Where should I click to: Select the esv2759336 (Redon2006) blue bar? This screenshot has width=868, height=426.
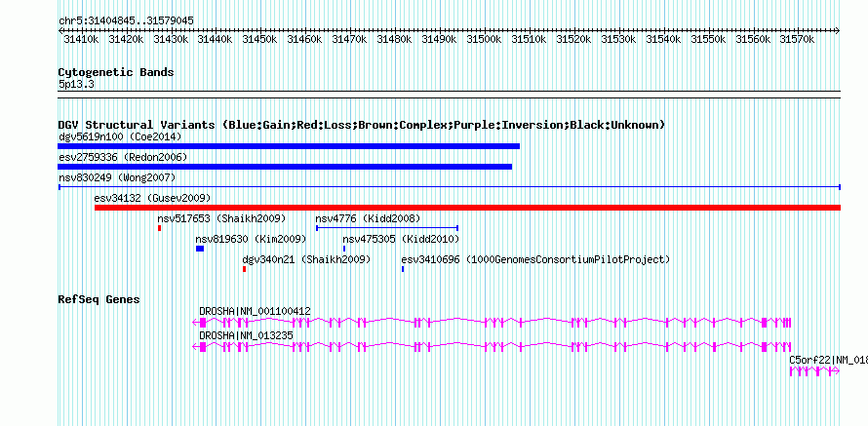click(x=285, y=167)
